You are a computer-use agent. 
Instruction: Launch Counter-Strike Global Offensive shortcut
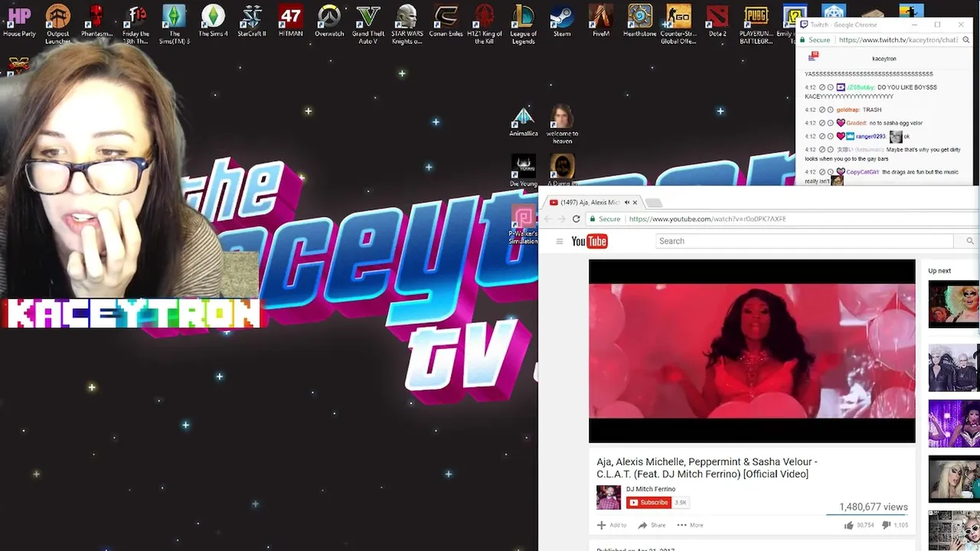[678, 24]
